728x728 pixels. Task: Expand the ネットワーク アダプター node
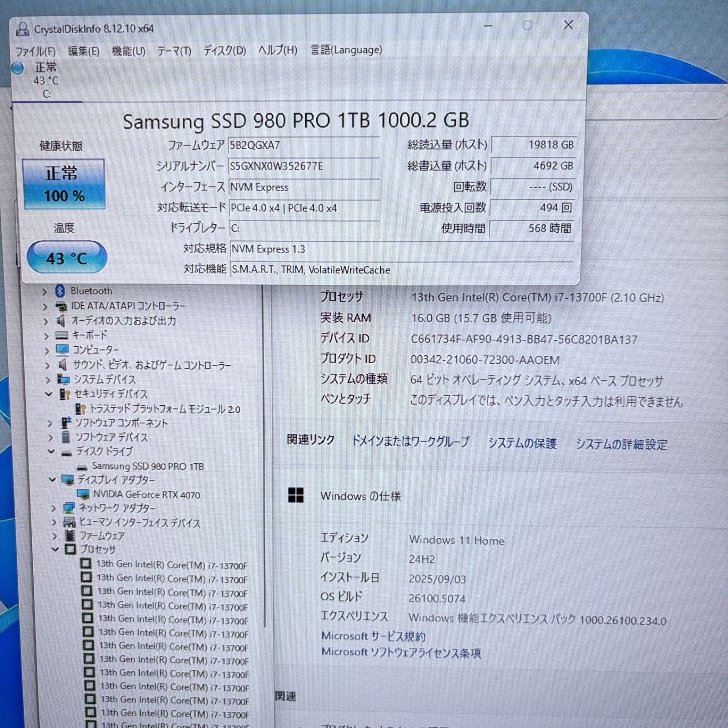pos(53,508)
